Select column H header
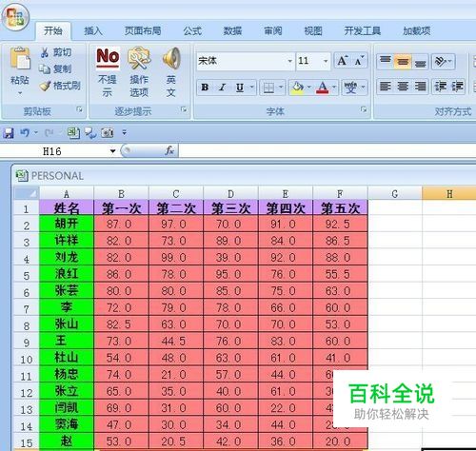The height and width of the screenshot is (451, 476). pyautogui.click(x=449, y=193)
